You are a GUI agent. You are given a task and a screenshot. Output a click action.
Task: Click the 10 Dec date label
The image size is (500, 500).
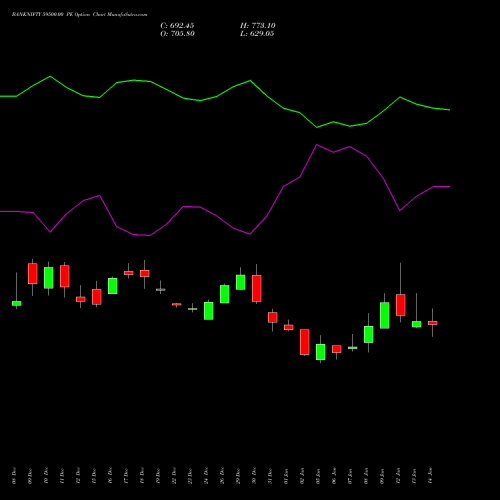coord(46,476)
